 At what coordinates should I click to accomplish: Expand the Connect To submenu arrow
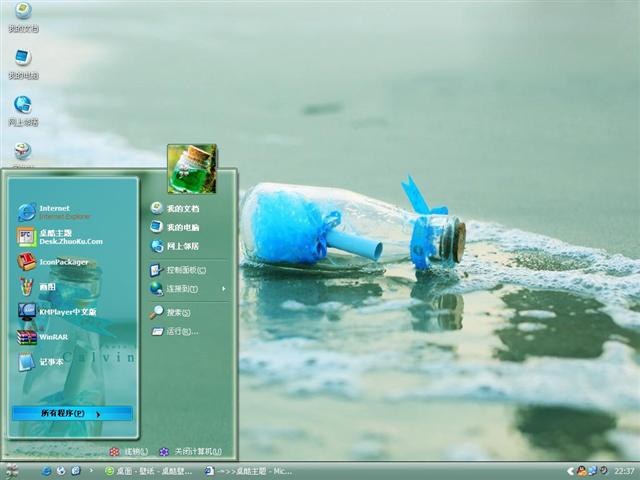point(224,289)
